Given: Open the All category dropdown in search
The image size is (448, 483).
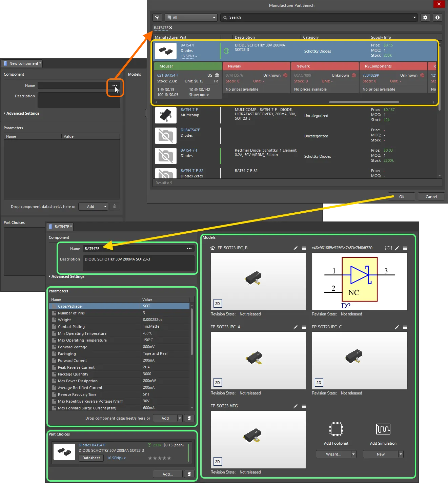Looking at the screenshot, I should (x=191, y=17).
